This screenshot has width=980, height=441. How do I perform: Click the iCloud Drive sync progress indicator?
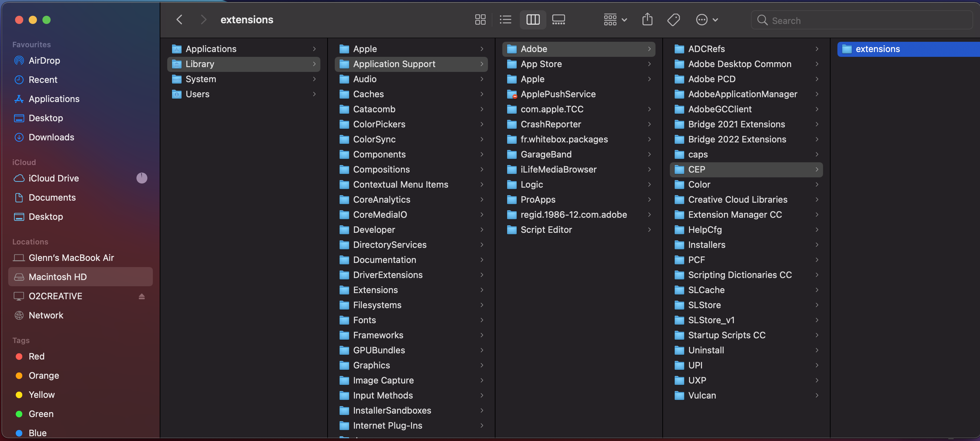tap(142, 178)
